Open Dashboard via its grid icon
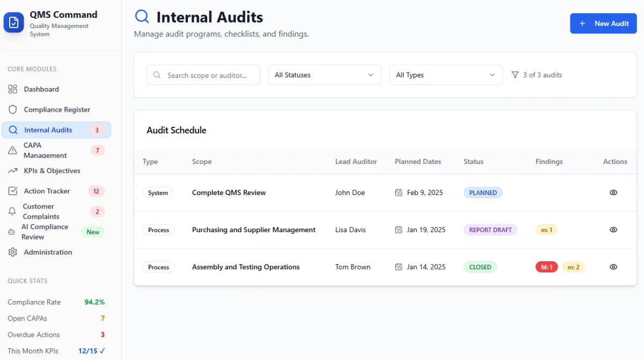This screenshot has height=360, width=644. click(x=13, y=89)
